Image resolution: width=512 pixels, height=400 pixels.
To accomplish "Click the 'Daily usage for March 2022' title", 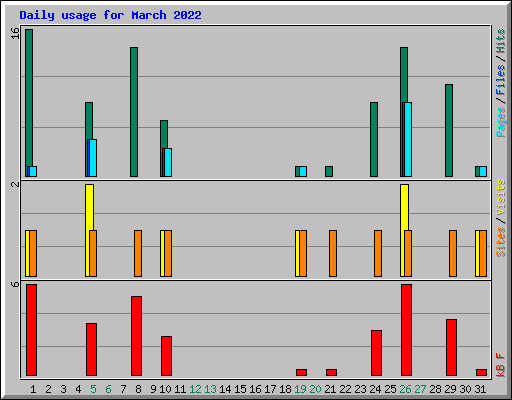I will coord(110,15).
